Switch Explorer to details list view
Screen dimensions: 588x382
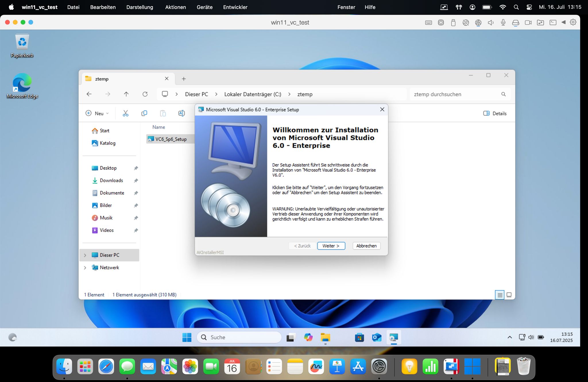[x=500, y=295]
